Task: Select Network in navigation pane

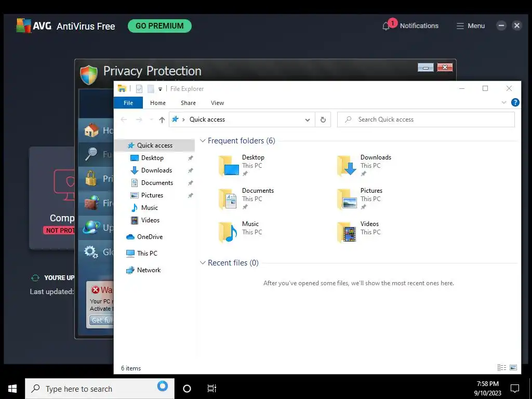Action: (x=149, y=270)
